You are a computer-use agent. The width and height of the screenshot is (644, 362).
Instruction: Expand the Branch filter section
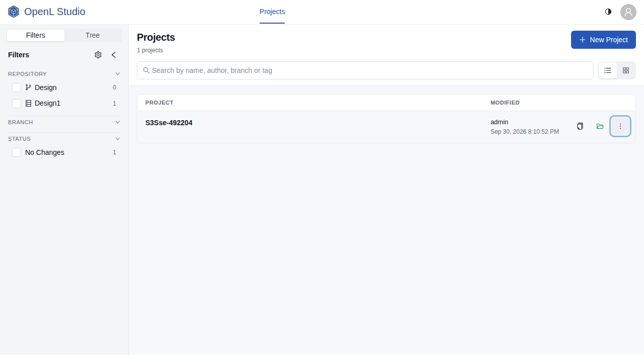tap(118, 122)
